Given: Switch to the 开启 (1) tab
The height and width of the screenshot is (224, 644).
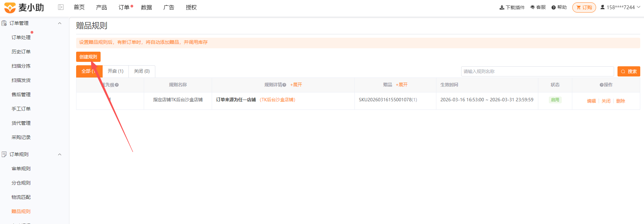Looking at the screenshot, I should click(116, 71).
